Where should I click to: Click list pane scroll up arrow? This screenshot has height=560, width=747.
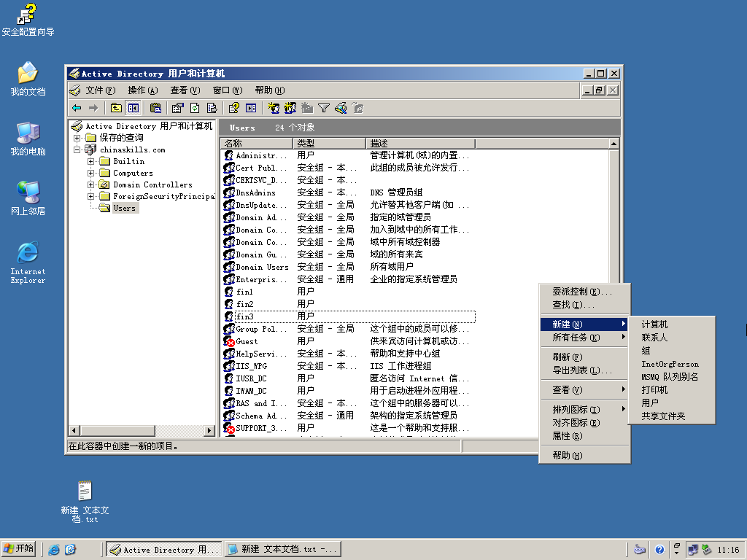(x=614, y=144)
